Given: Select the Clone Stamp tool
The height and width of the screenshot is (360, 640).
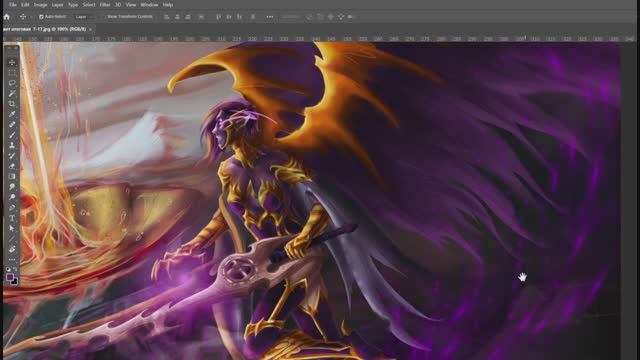Looking at the screenshot, I should tap(12, 145).
